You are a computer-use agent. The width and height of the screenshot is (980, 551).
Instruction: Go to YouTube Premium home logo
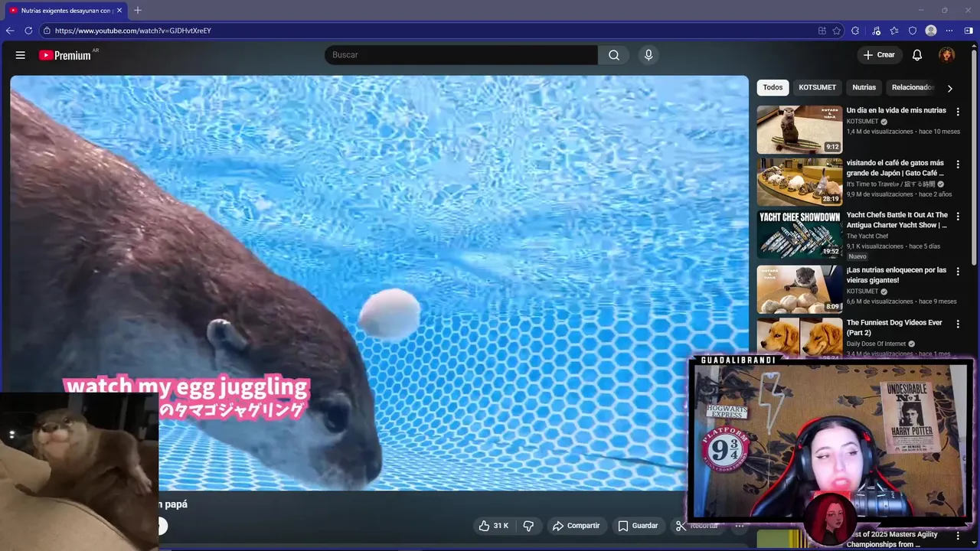pyautogui.click(x=65, y=55)
